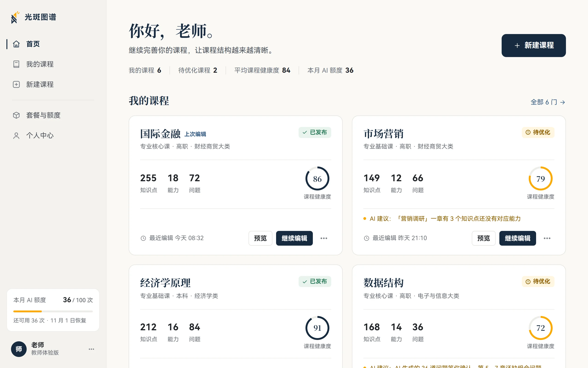Open more options on the 国际金融 card
The image size is (588, 368).
point(324,238)
